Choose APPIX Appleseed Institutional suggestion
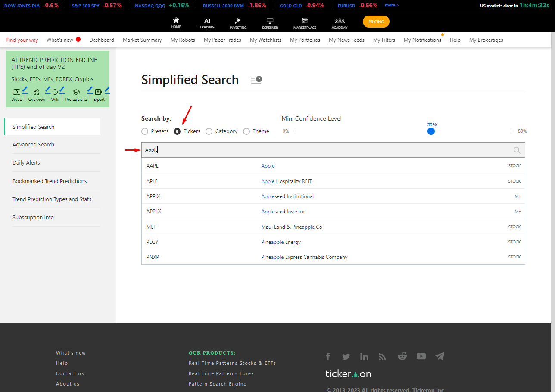Screen dimensions: 555x392 pyautogui.click(x=333, y=196)
